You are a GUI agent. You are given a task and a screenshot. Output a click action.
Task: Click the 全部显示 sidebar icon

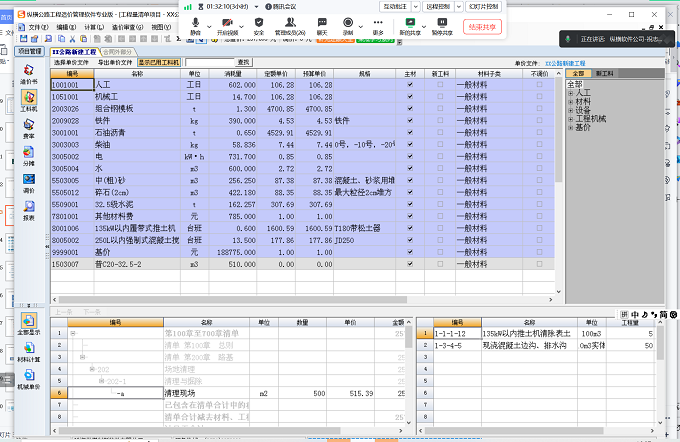tap(29, 324)
